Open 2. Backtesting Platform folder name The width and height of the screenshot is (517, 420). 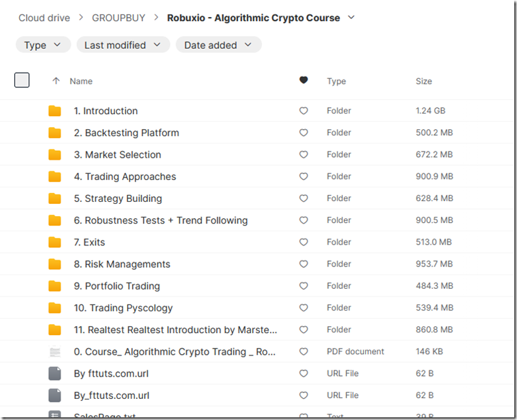click(x=127, y=133)
